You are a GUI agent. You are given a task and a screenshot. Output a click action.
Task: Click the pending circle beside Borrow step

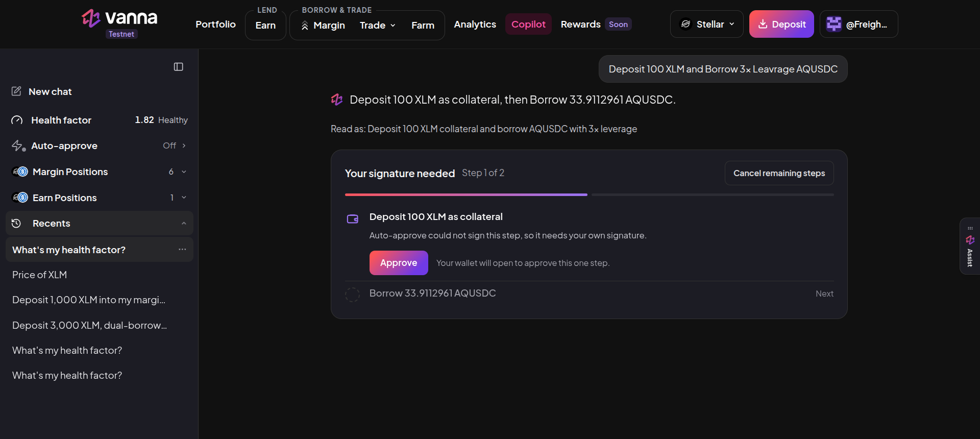click(x=352, y=295)
